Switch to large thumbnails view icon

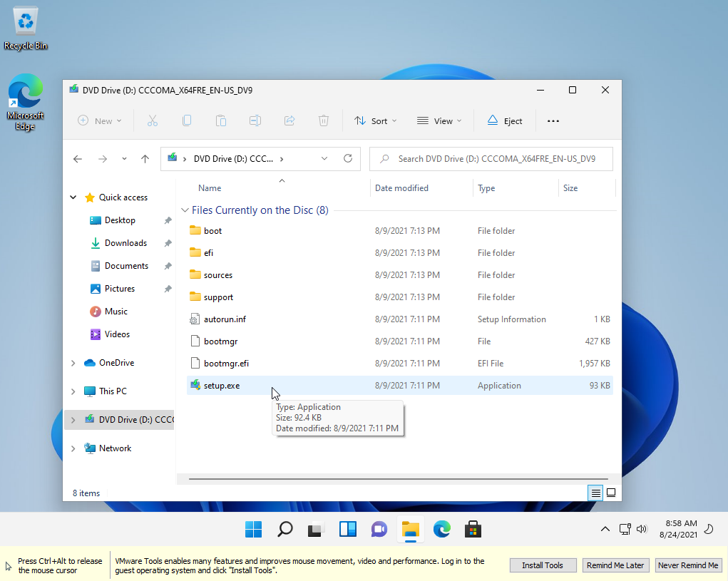611,493
